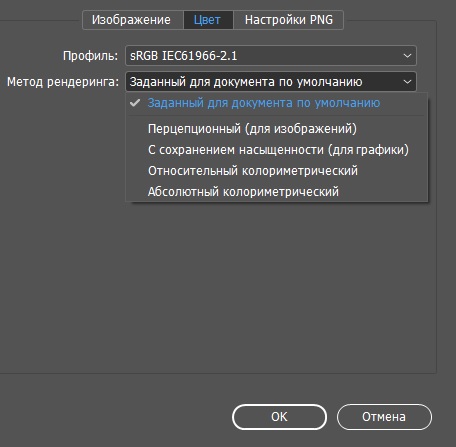The height and width of the screenshot is (447, 456).
Task: Select the Цвет tab
Action: (x=208, y=20)
